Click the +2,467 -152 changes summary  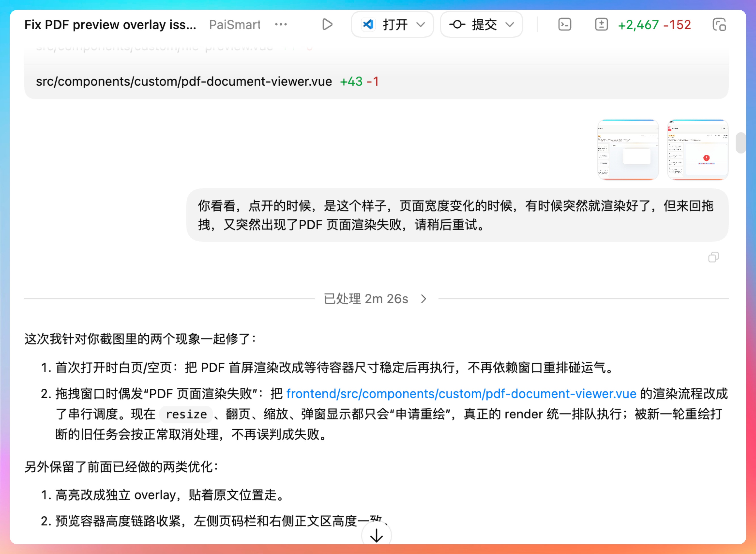pos(654,24)
